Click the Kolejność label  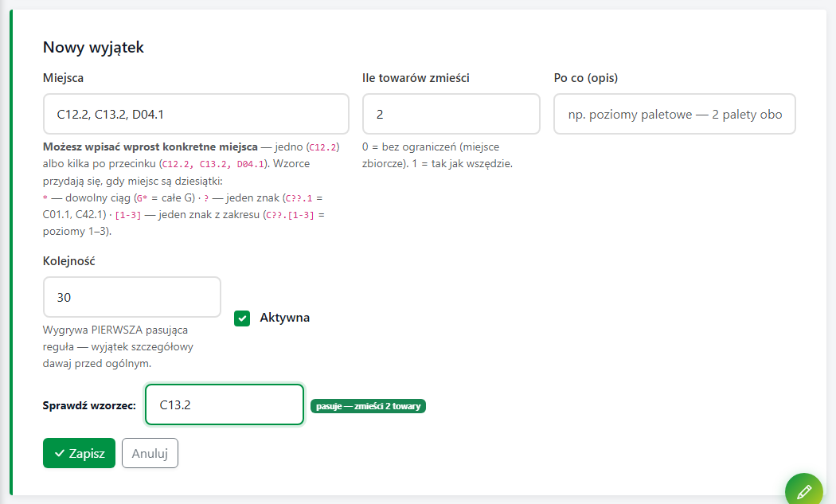[x=68, y=261]
